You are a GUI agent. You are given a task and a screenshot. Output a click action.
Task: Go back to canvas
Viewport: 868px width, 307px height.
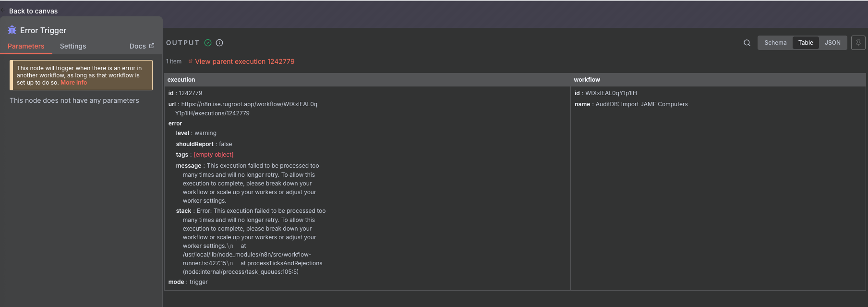pyautogui.click(x=33, y=11)
